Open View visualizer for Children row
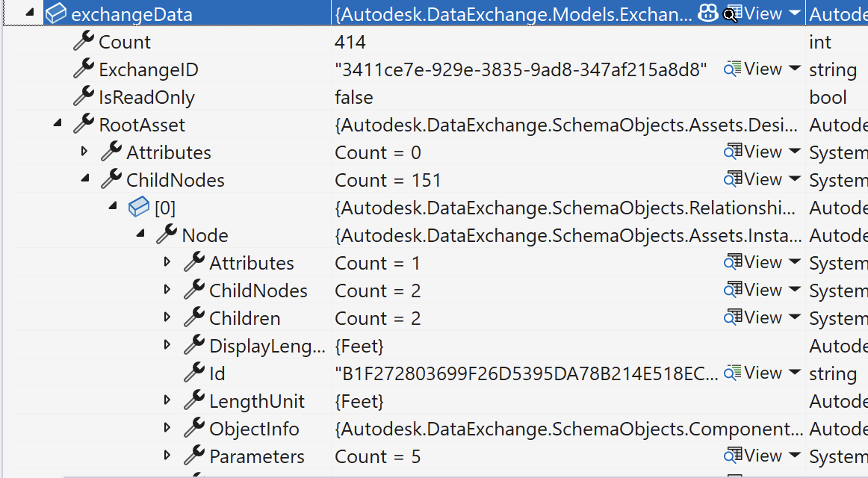Viewport: 868px width, 478px height. coord(753,317)
